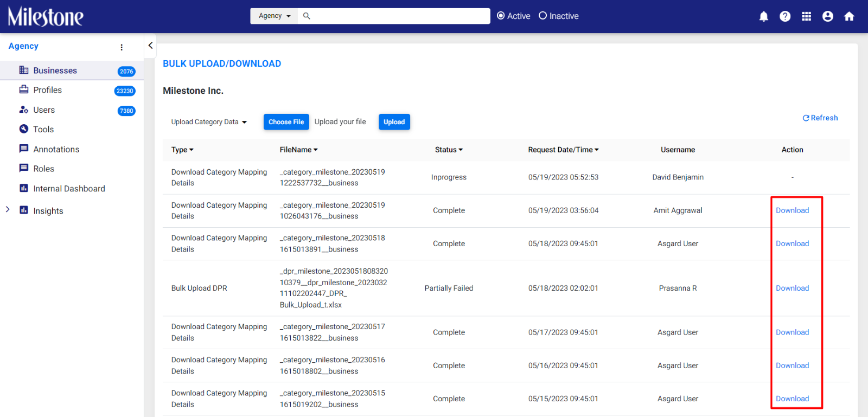
Task: Download the Amit Aggrawal file
Action: pyautogui.click(x=792, y=210)
